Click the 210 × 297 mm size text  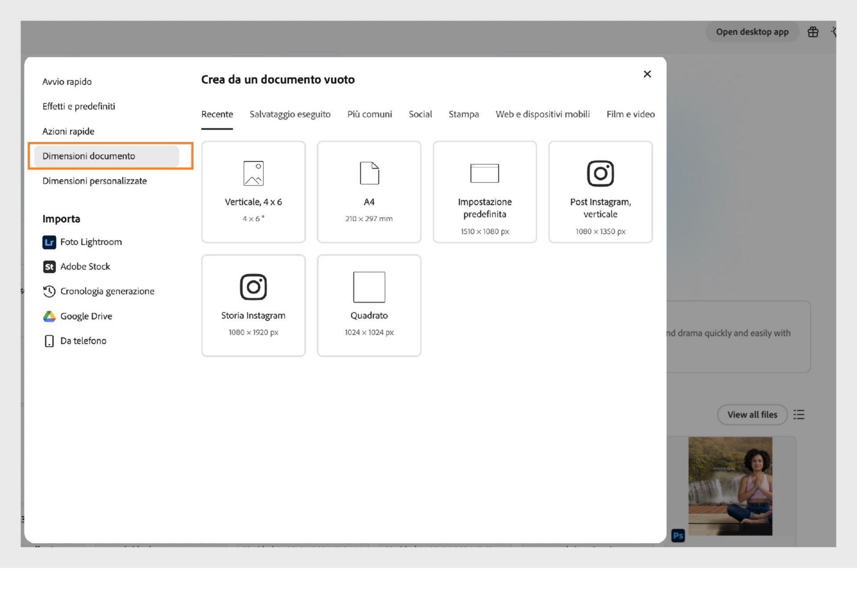pos(369,219)
